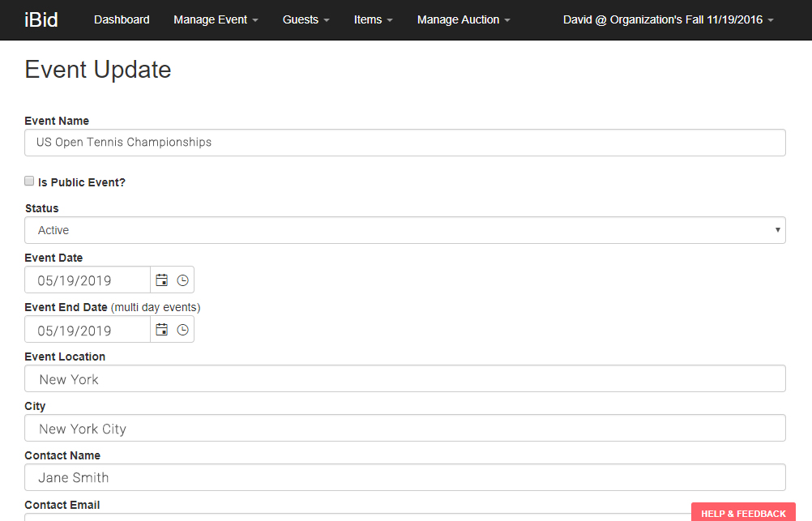Click the iBid logo
Viewport: 812px width, 521px height.
(41, 19)
